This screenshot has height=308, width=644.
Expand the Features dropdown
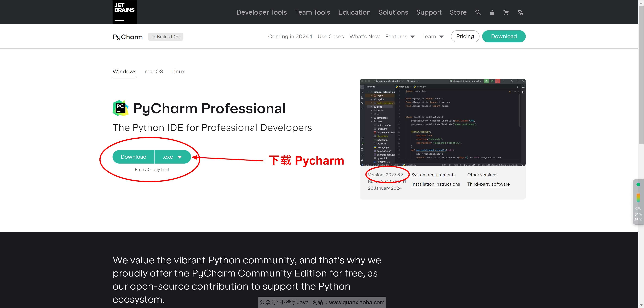tap(400, 37)
